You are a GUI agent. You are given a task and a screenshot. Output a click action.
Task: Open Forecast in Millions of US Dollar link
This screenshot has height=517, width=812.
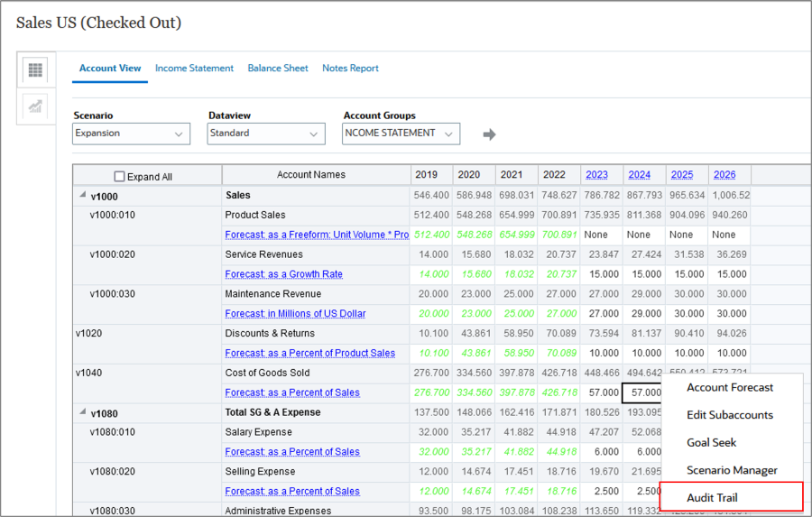pos(295,313)
